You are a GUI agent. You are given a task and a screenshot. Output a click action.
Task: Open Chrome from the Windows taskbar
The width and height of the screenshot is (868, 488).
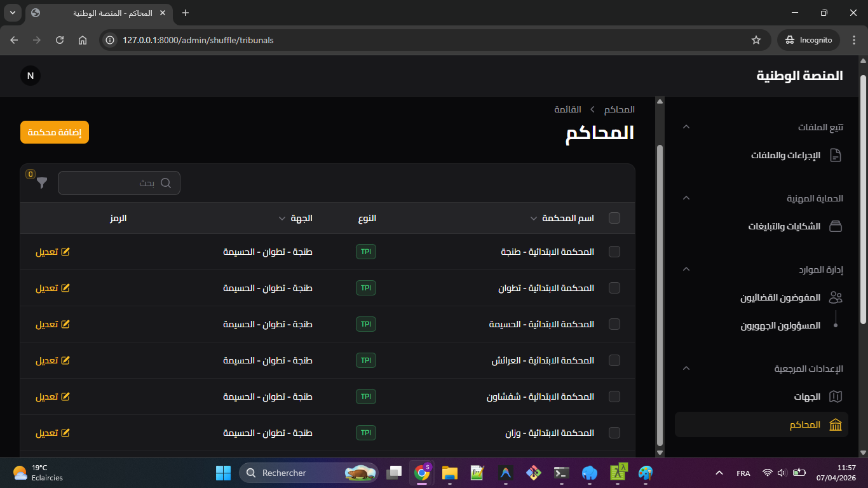pos(421,473)
